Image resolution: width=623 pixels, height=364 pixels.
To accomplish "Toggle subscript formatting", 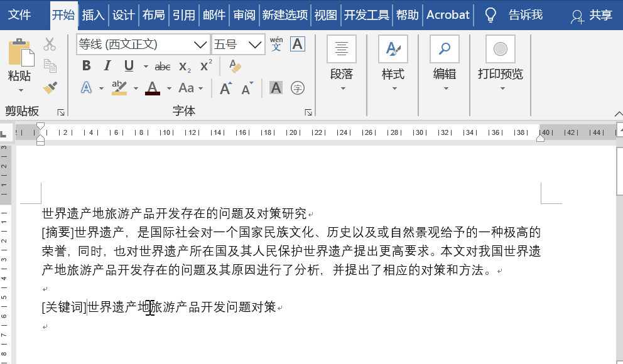I will click(x=185, y=67).
